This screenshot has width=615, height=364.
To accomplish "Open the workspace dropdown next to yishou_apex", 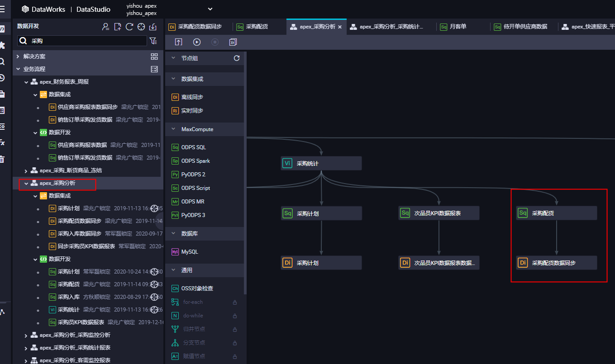I will pyautogui.click(x=210, y=9).
